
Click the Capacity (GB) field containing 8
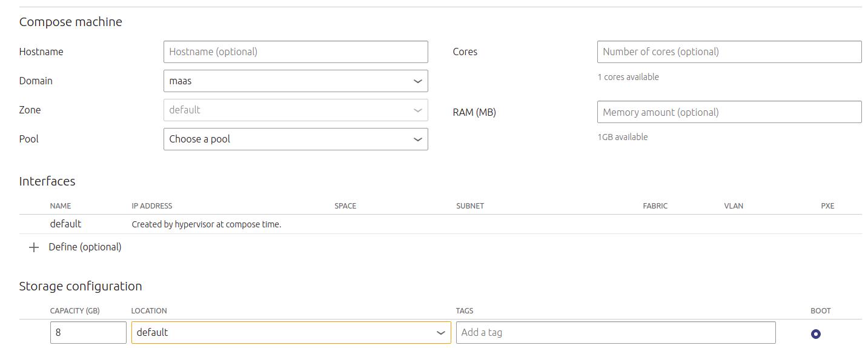[88, 333]
